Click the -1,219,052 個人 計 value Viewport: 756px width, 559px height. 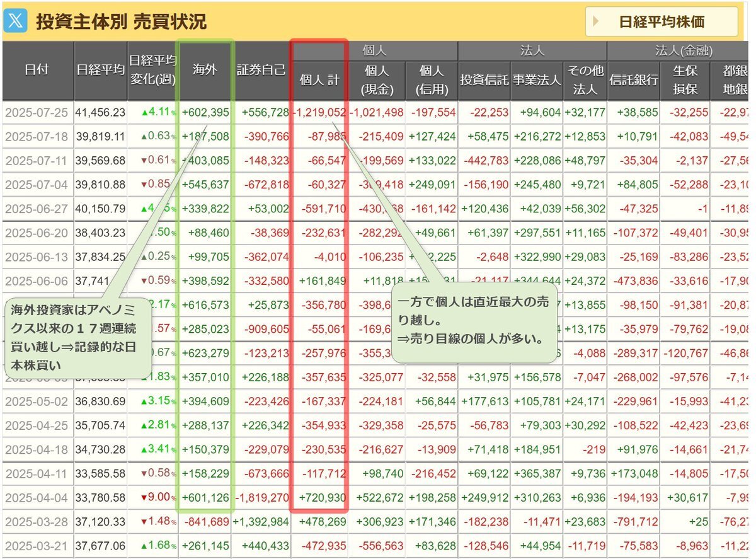coord(320,112)
